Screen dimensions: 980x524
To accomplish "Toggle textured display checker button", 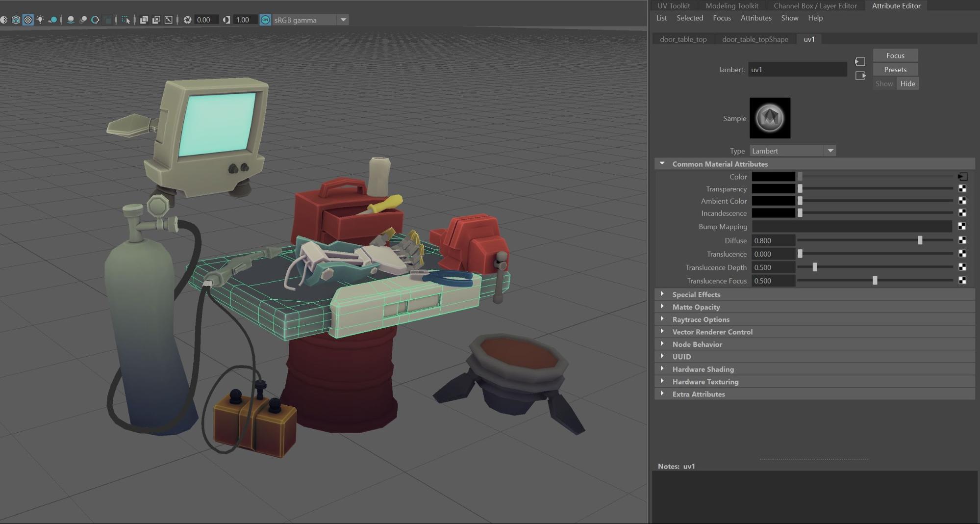I will (x=28, y=20).
